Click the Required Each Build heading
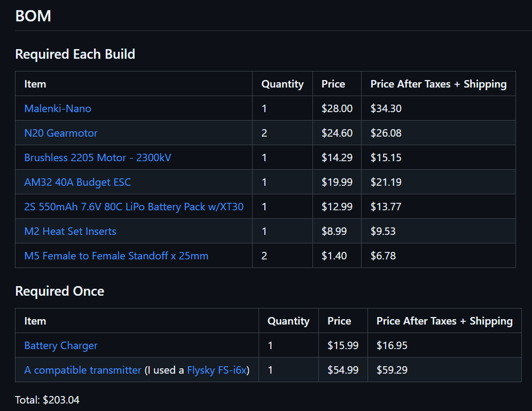532x411 pixels. click(x=75, y=54)
